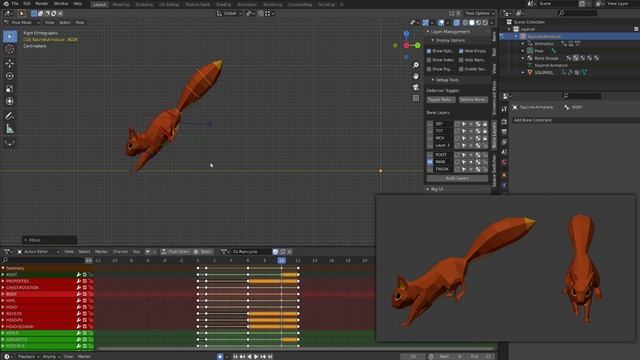Select solid viewport shading mode icon
640x360 pixels.
click(x=471, y=23)
